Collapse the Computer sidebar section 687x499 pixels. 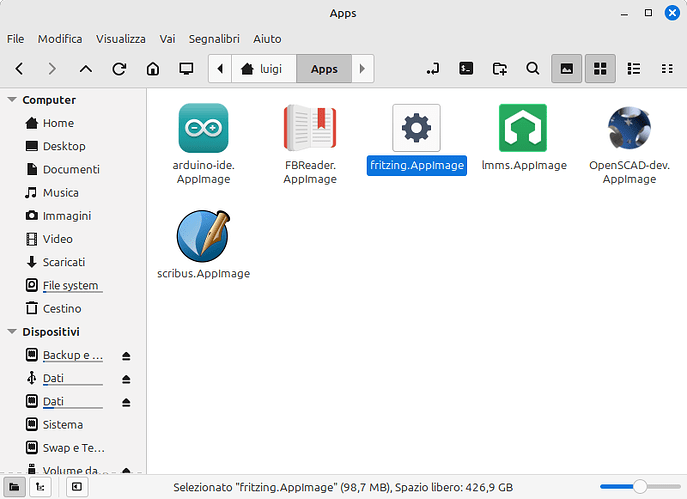[12, 100]
